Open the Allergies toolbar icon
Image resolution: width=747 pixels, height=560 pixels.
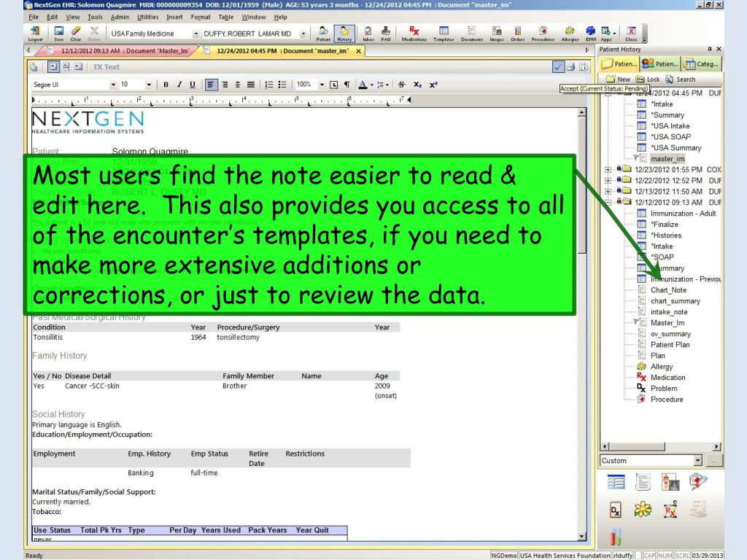coord(570,34)
